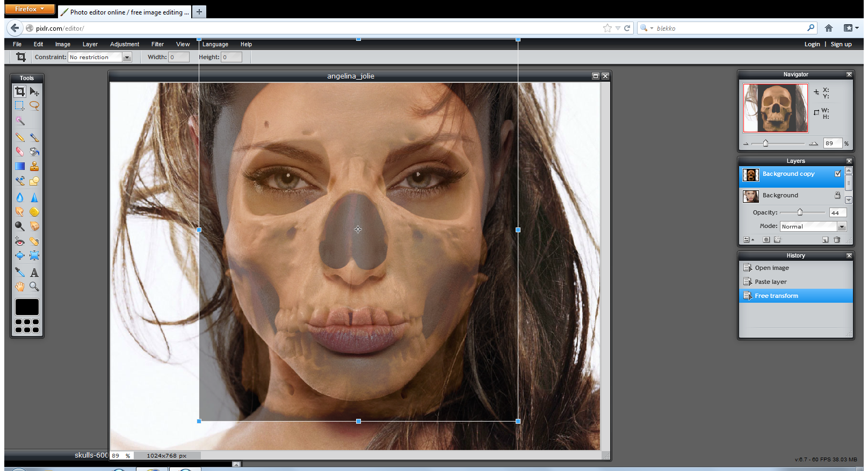Select 'Paste layer' history entry
868x471 pixels.
point(796,282)
